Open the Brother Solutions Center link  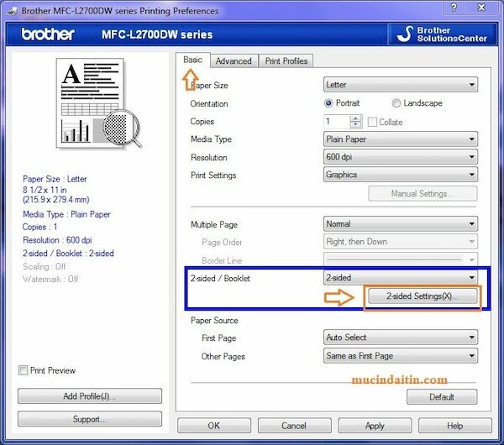pos(443,34)
